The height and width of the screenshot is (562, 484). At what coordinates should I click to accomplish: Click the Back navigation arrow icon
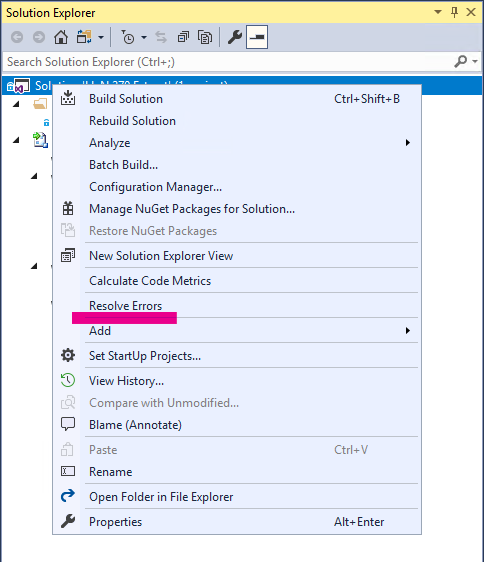17,37
